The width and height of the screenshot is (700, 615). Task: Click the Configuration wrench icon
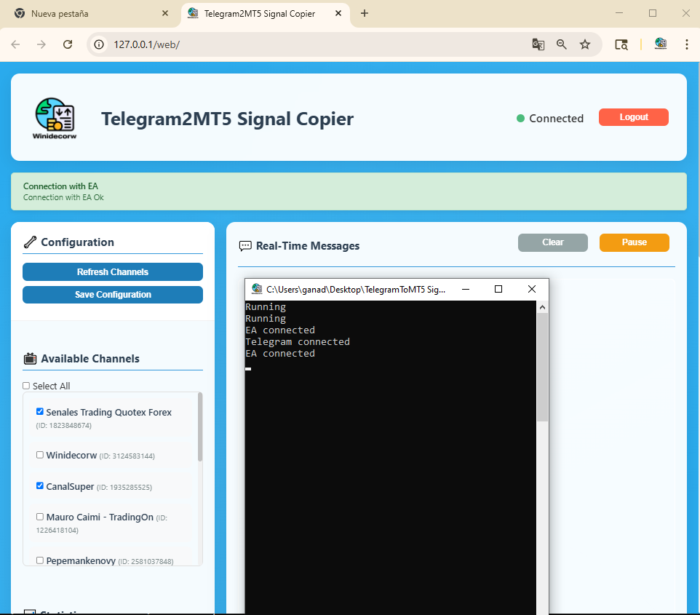[30, 242]
